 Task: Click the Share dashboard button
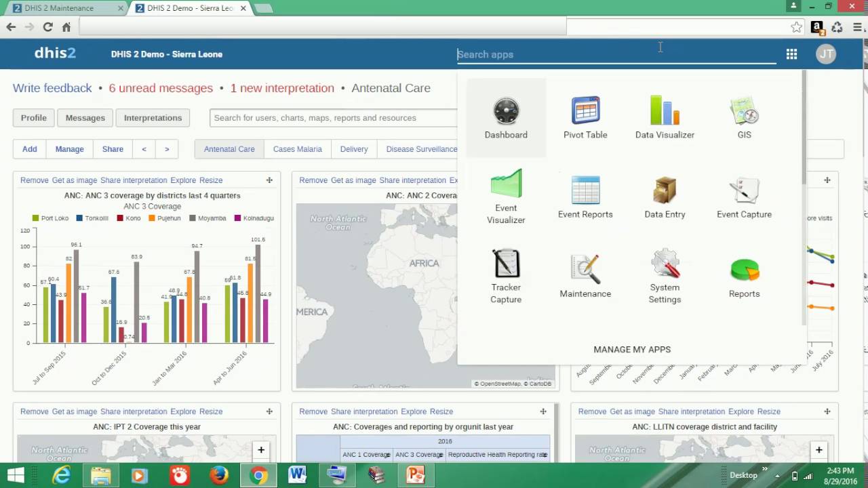[113, 149]
